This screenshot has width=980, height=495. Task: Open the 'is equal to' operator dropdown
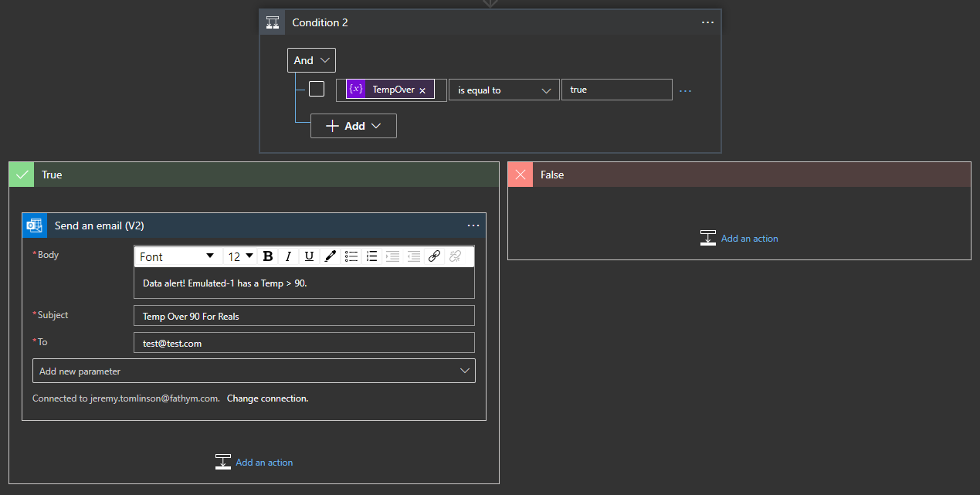click(x=504, y=90)
